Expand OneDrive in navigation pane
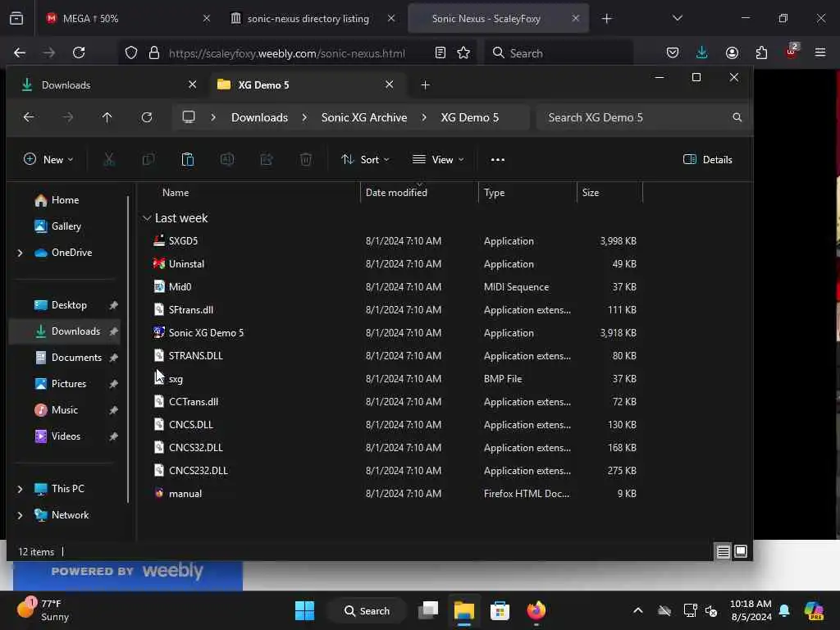Screen dimensions: 840x630 click(x=21, y=253)
